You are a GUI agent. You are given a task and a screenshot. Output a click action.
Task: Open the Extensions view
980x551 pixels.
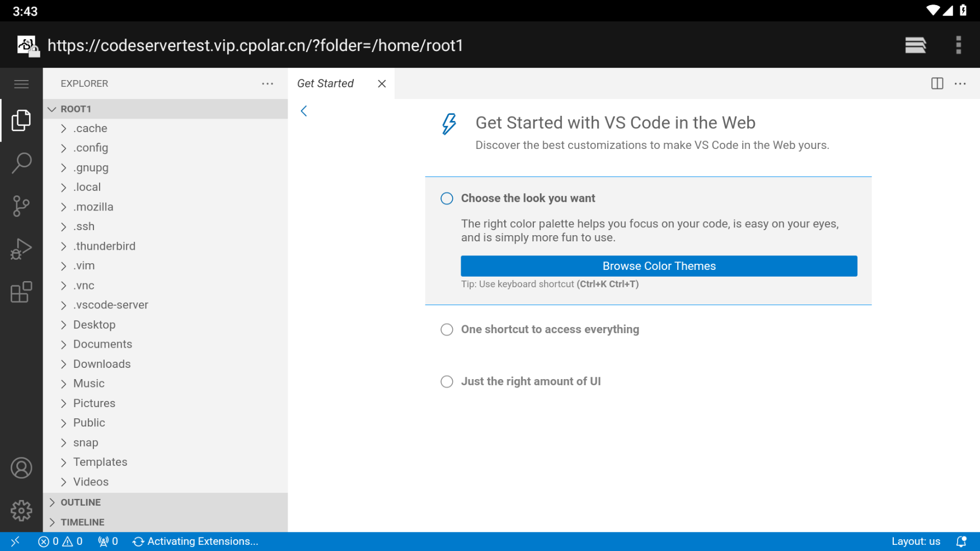coord(21,292)
